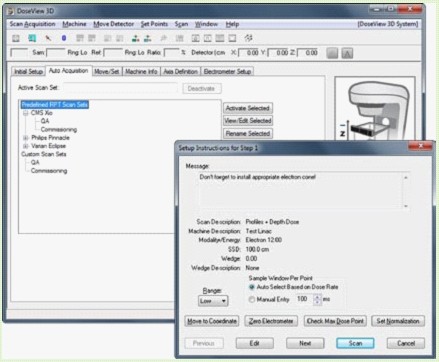Open the Move Detector menu

click(114, 24)
